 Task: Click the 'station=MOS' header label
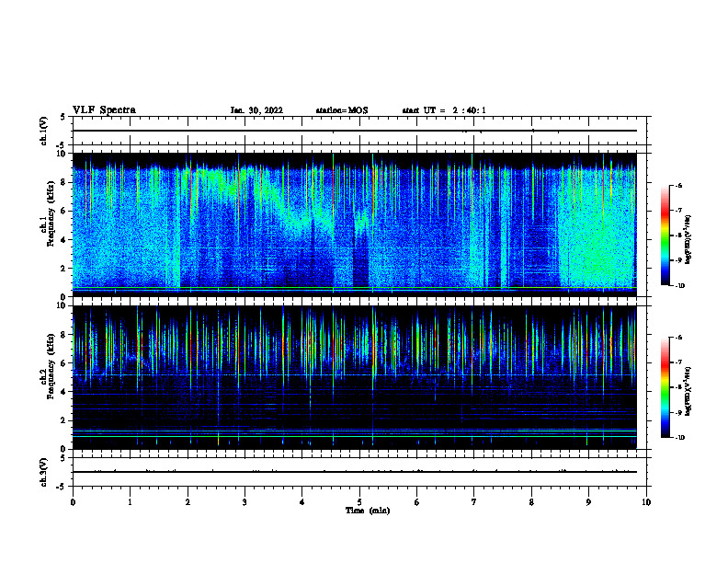(342, 110)
